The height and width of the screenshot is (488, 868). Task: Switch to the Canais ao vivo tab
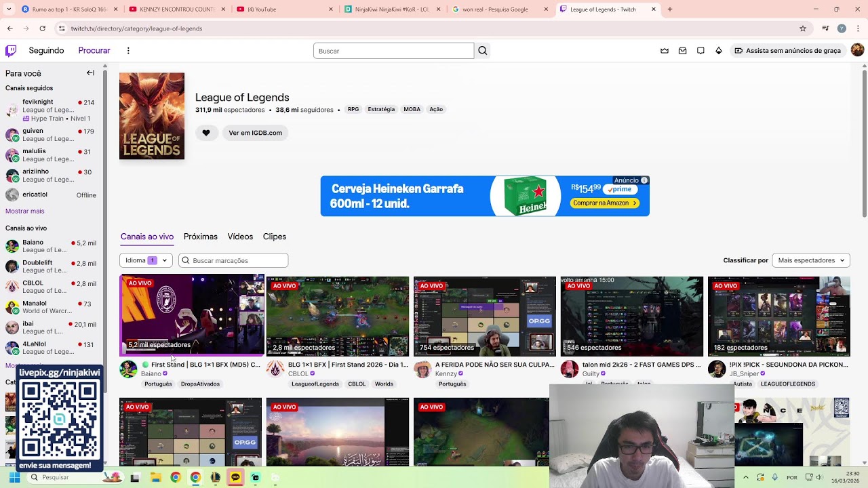tap(147, 237)
